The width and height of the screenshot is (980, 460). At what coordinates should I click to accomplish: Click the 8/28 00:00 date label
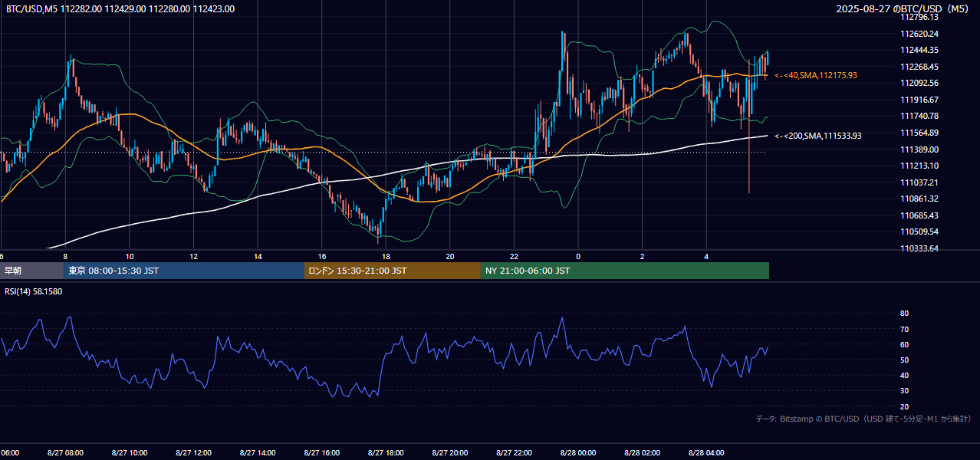(577, 453)
